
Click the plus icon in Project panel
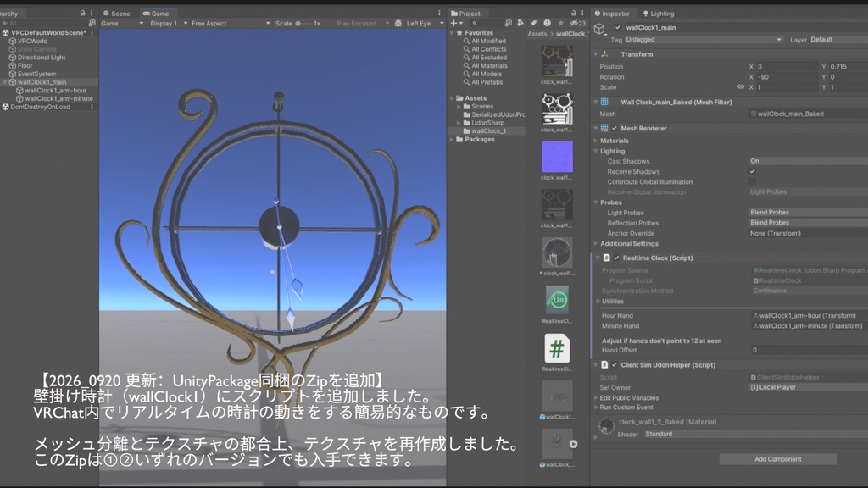[454, 23]
